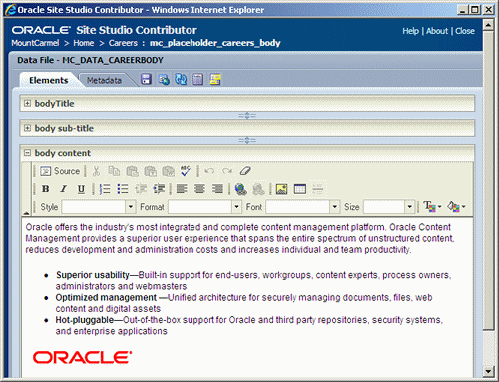The image size is (499, 382).
Task: Click the Save icon next to the Metadata tab
Action: (146, 80)
